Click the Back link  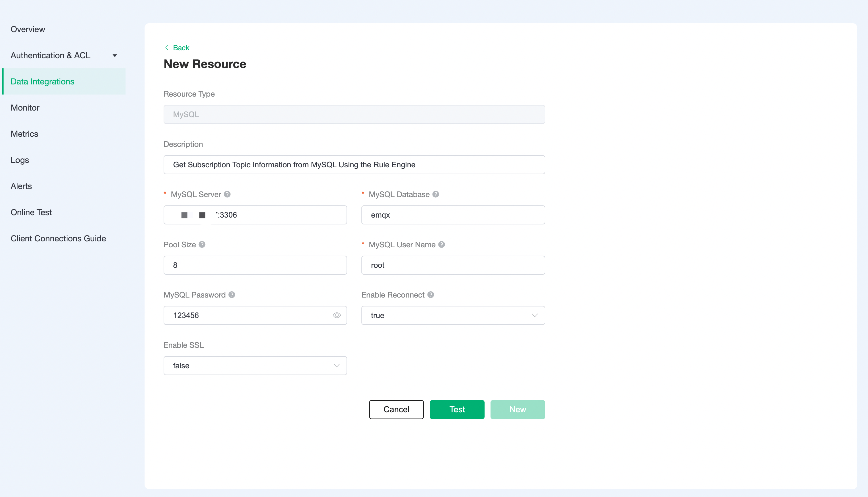(x=181, y=48)
